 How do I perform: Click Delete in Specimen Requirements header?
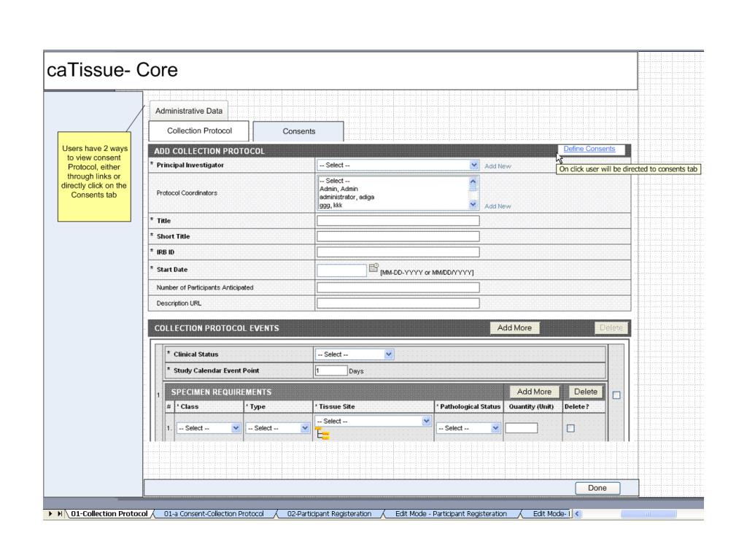click(x=586, y=392)
